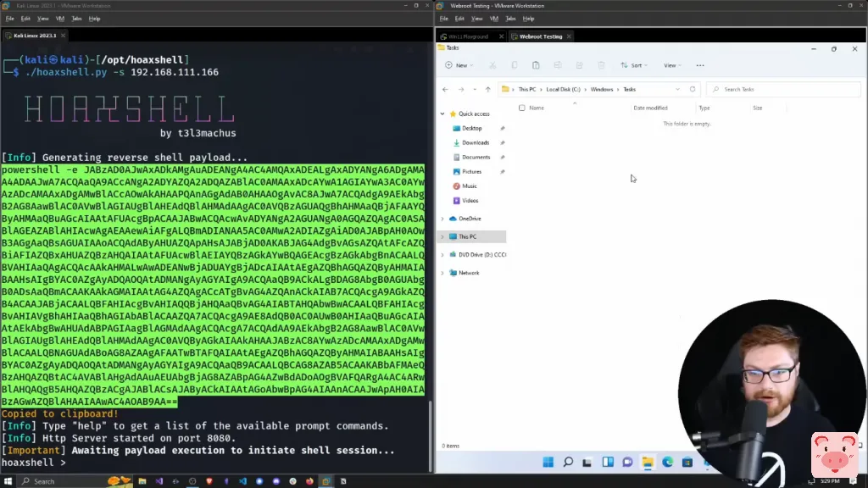This screenshot has height=488, width=868.
Task: Open the Windows 11 Start button in VM
Action: click(x=548, y=462)
